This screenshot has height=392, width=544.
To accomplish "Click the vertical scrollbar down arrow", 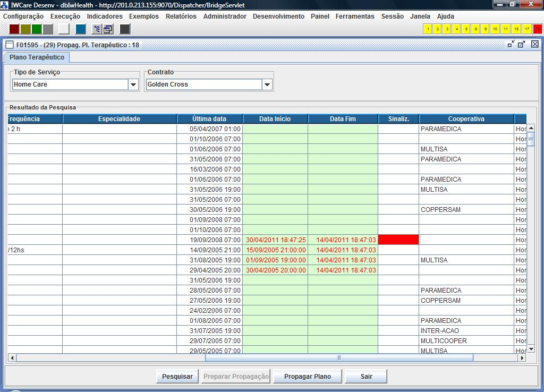I will click(x=531, y=349).
